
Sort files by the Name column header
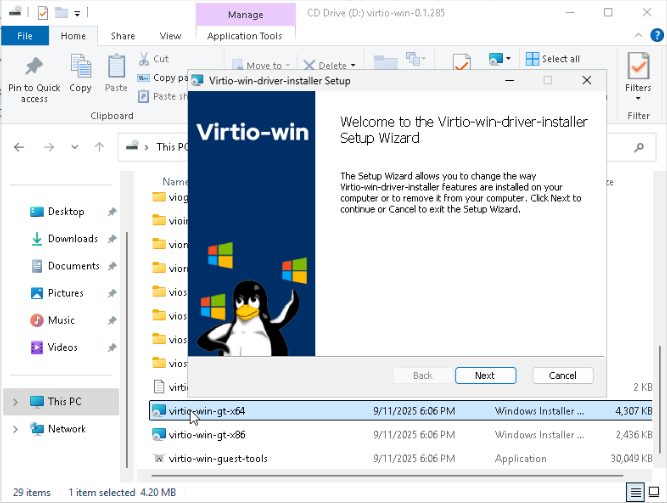point(175,182)
